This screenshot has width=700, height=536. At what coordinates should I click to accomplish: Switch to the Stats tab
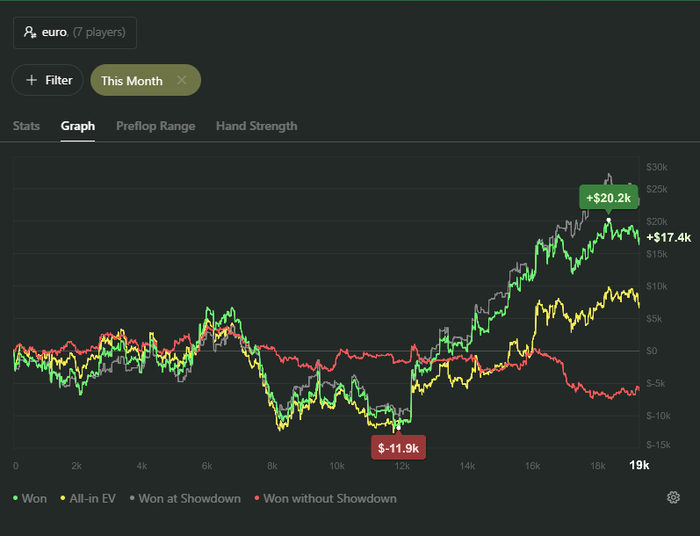pyautogui.click(x=26, y=126)
